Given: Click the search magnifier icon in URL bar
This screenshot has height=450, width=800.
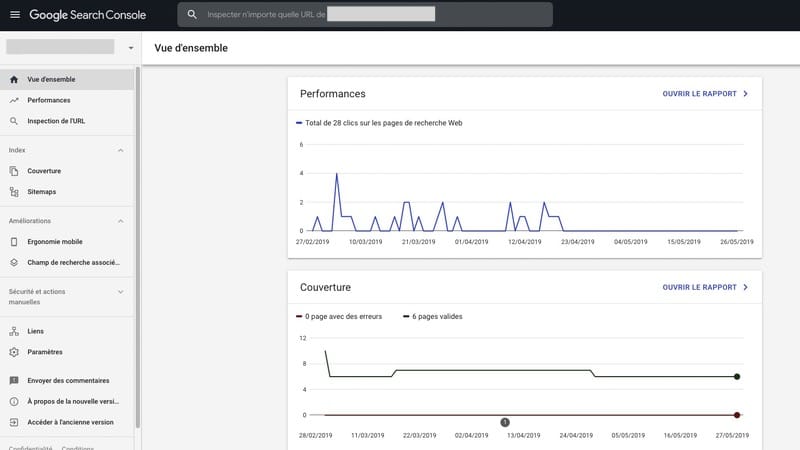Looking at the screenshot, I should 192,15.
